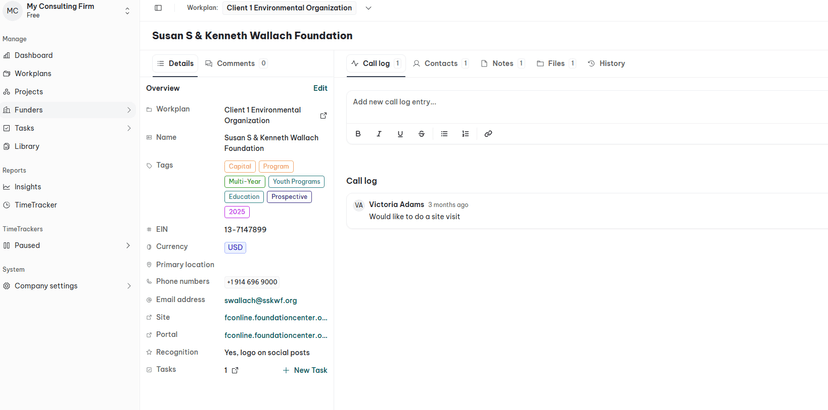Click Edit in the Overview section

[320, 88]
